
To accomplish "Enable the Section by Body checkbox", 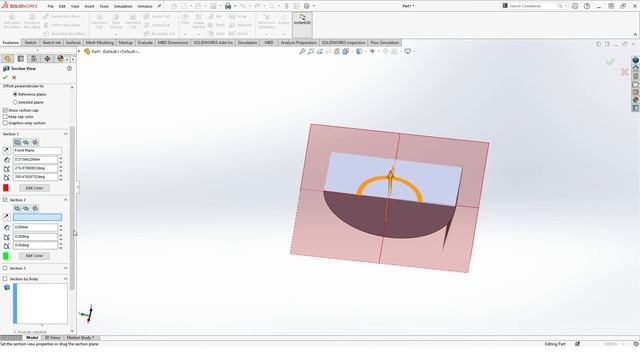I will click(5, 279).
